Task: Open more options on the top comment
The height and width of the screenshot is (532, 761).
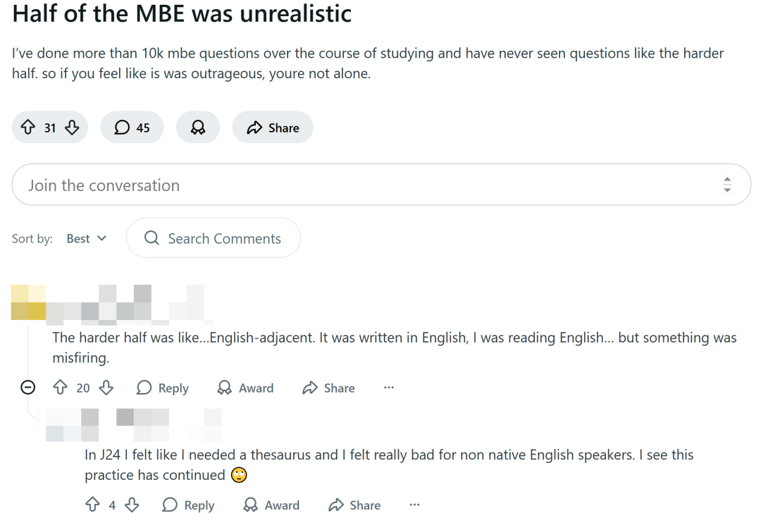Action: (x=389, y=388)
